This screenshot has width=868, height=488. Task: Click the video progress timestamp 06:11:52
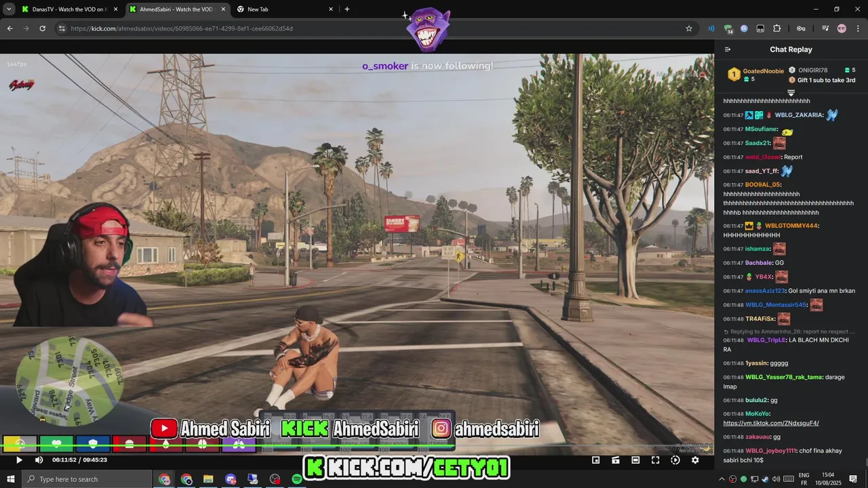63,460
